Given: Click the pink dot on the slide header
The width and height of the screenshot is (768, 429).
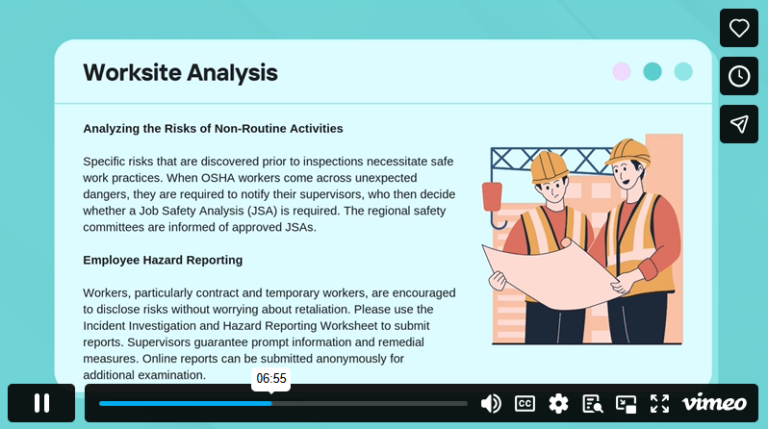Looking at the screenshot, I should click(622, 72).
